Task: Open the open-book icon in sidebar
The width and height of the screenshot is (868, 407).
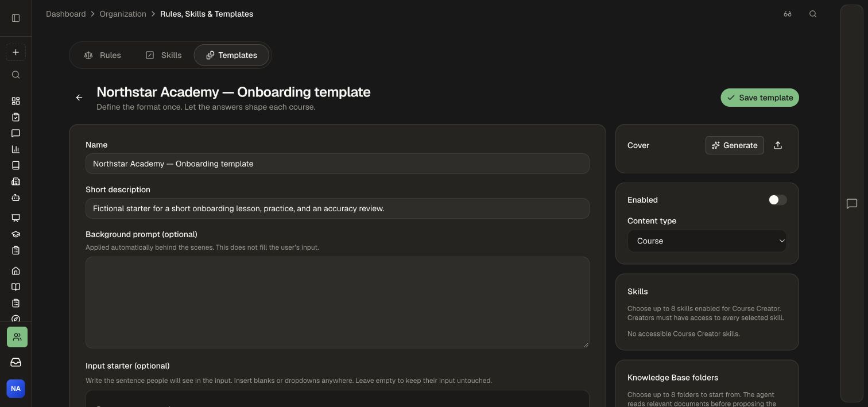Action: pos(15,287)
